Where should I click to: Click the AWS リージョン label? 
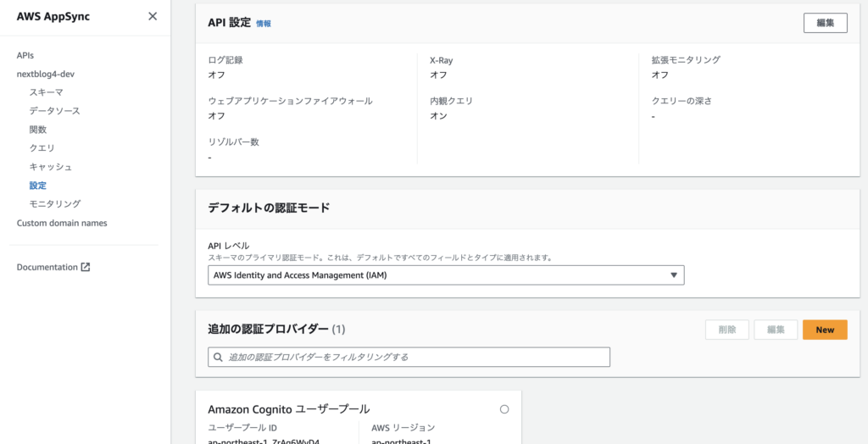pos(403,427)
